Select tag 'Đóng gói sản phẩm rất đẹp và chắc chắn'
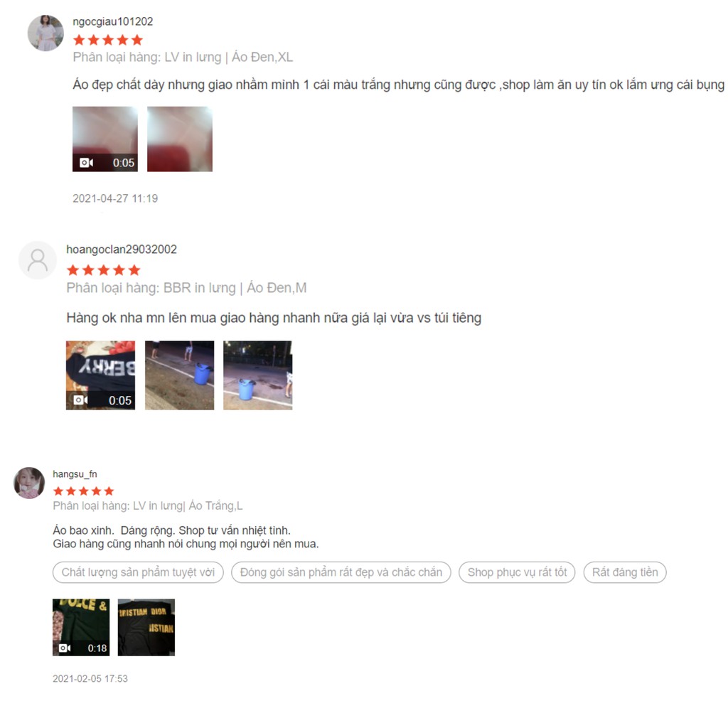Viewport: 728px width, 728px height. 341,572
